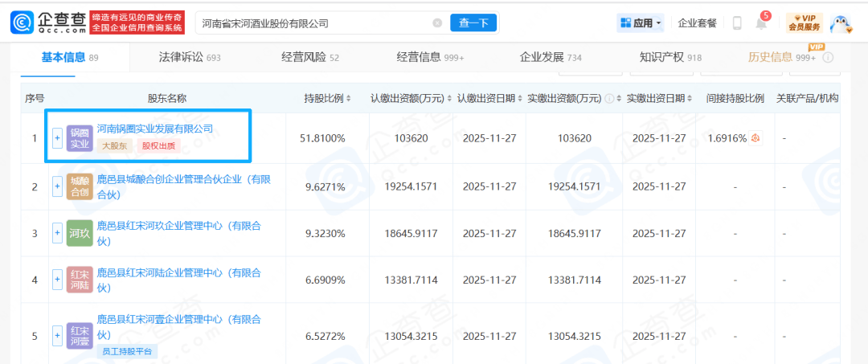Click 51.8100% shareholding value
This screenshot has height=364, width=868.
pyautogui.click(x=325, y=138)
